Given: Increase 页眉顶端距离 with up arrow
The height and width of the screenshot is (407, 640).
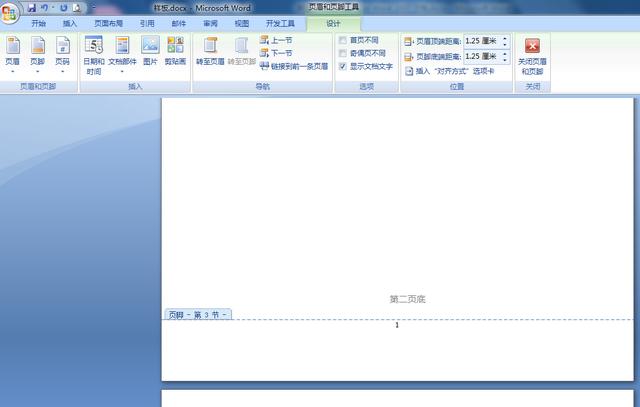Looking at the screenshot, I should (505, 38).
